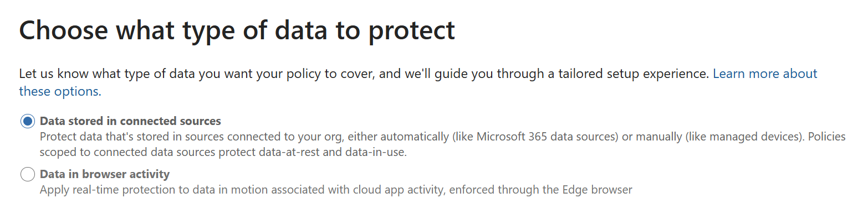Click the "Data in browser activity" bold label
The height and width of the screenshot is (224, 868).
coord(105,174)
